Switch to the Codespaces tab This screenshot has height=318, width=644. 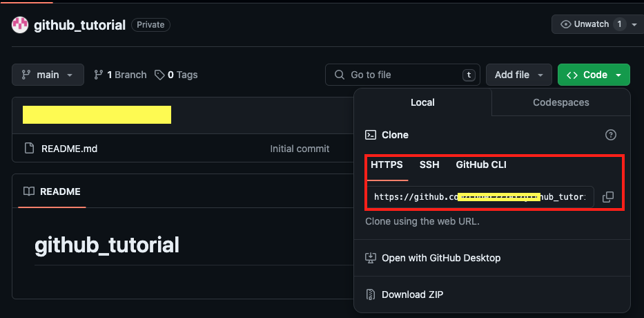(560, 102)
